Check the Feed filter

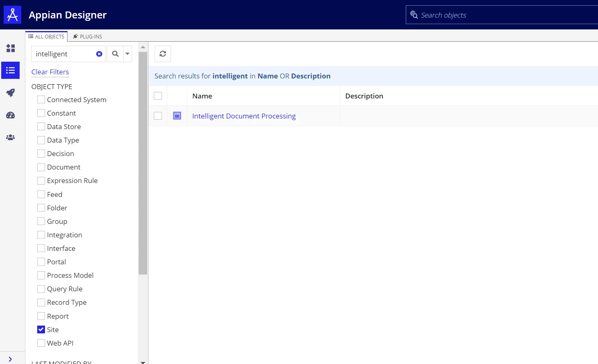(41, 194)
